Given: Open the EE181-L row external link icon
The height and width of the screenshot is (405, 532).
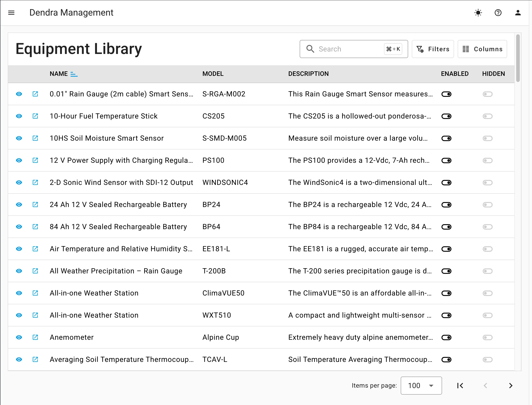Looking at the screenshot, I should pyautogui.click(x=35, y=249).
